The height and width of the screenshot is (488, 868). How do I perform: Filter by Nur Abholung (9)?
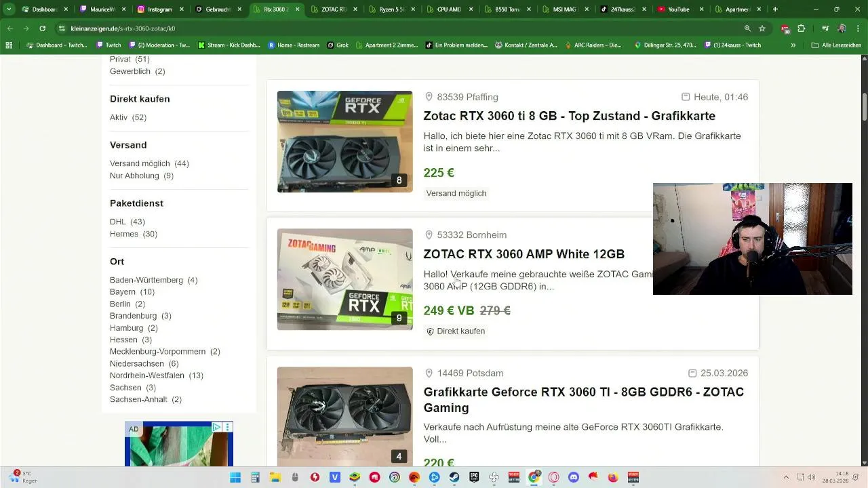(142, 176)
